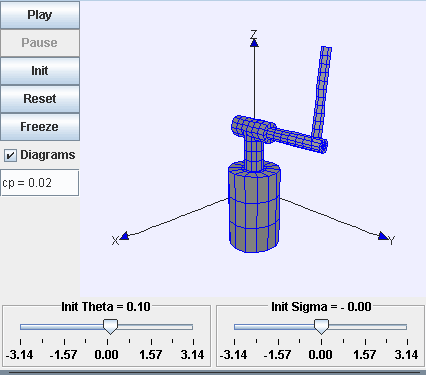The width and height of the screenshot is (426, 375).
Task: Click the Y axis arrowhead
Action: [383, 236]
